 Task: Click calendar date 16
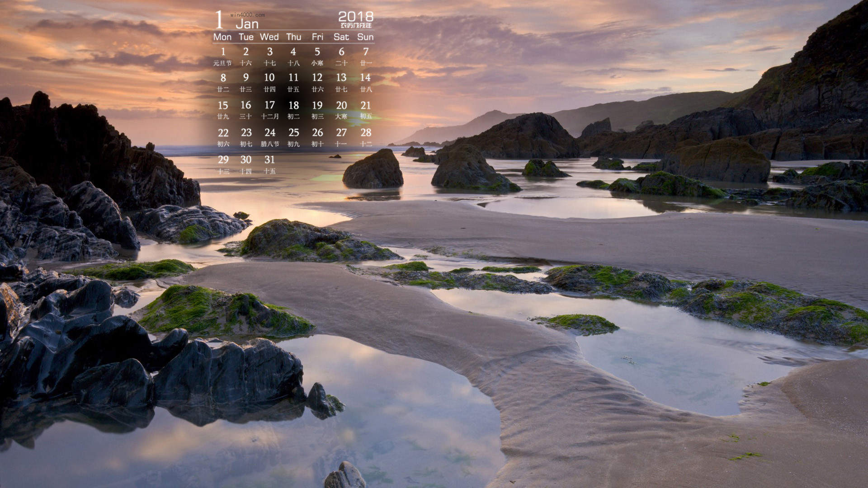click(246, 105)
